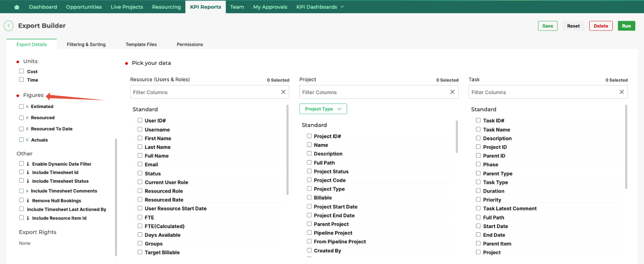Viewport: 644px width, 264px height.
Task: Select the KPI Reports nav tab
Action: pyautogui.click(x=205, y=7)
